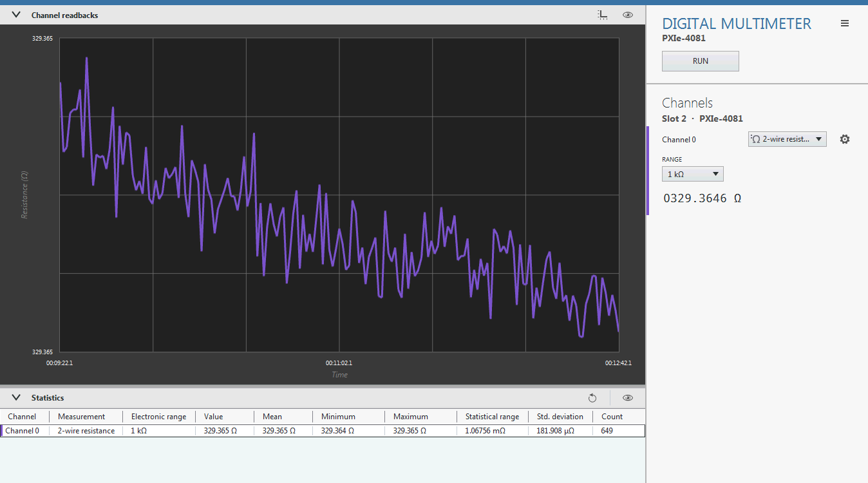The width and height of the screenshot is (868, 483).
Task: Click the Mean column header
Action: point(272,417)
